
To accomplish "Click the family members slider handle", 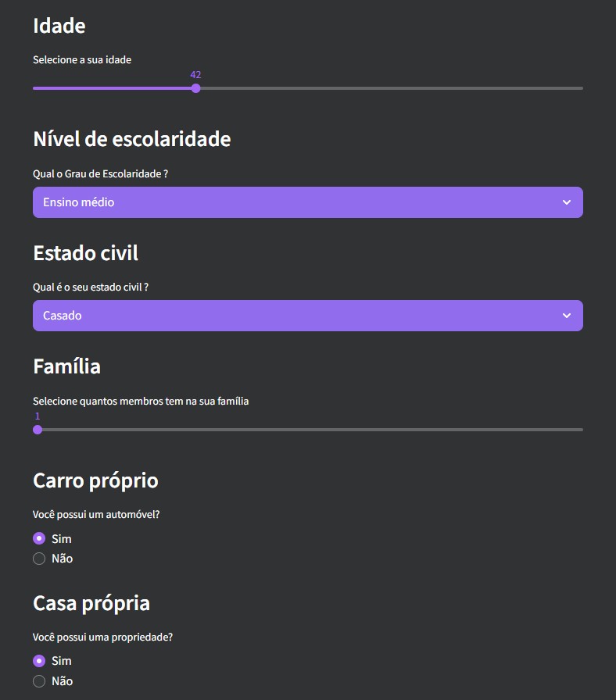I will [38, 430].
